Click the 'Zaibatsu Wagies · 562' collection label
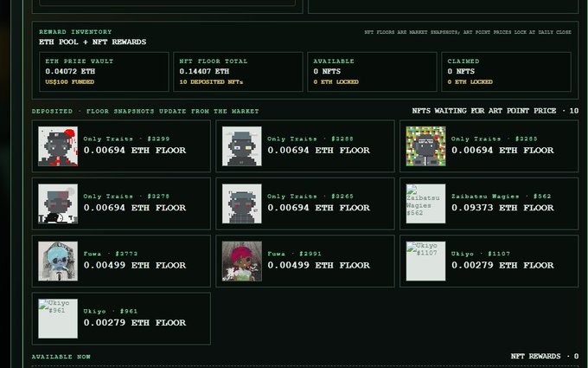The height and width of the screenshot is (368, 588). point(501,196)
